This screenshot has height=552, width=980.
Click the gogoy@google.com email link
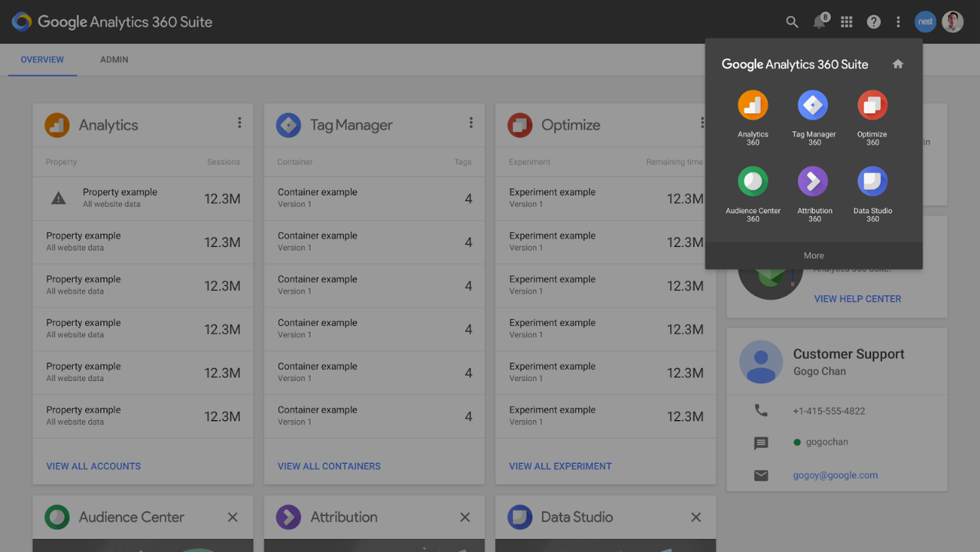(x=835, y=475)
